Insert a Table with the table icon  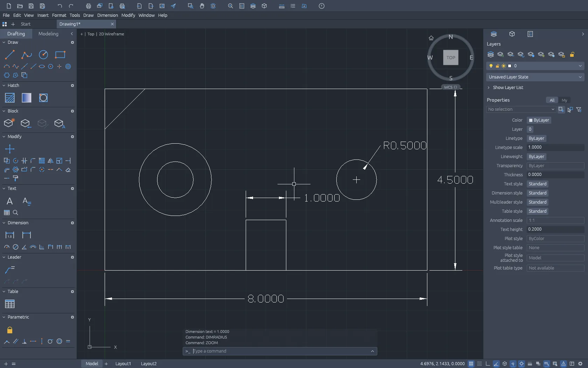pyautogui.click(x=10, y=304)
